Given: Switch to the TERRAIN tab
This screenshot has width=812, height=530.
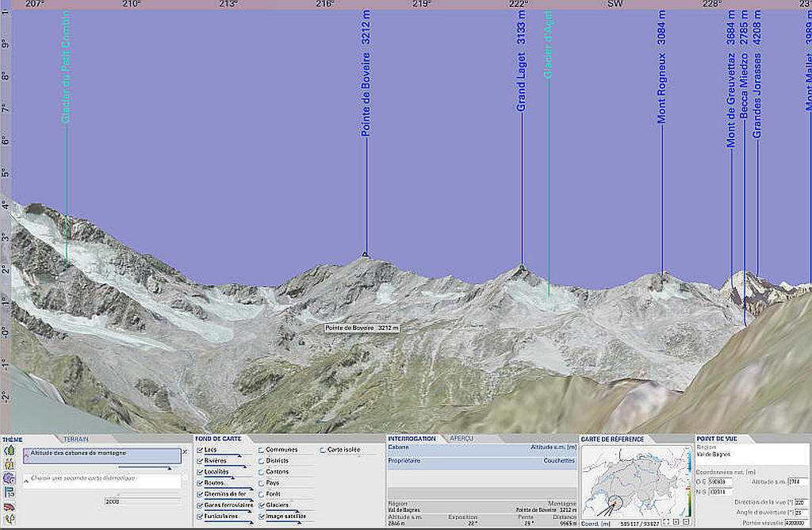Looking at the screenshot, I should (x=76, y=439).
